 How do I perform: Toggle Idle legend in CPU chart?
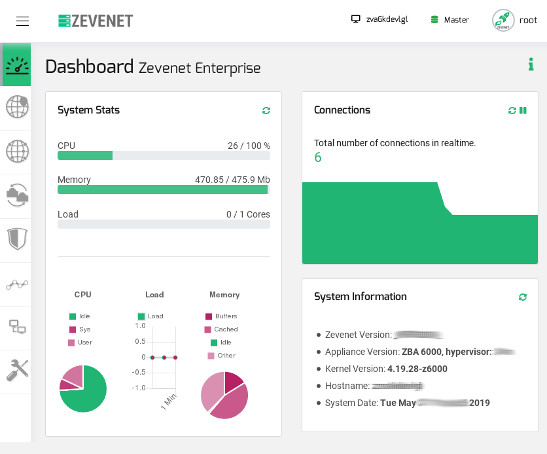[80, 316]
